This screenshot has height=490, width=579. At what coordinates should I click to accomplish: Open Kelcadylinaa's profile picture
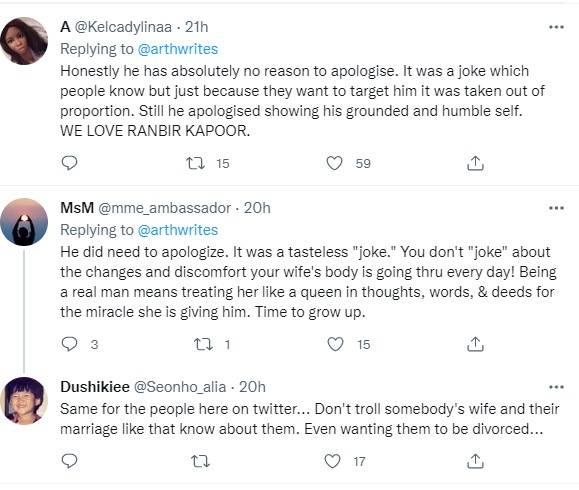tap(24, 41)
